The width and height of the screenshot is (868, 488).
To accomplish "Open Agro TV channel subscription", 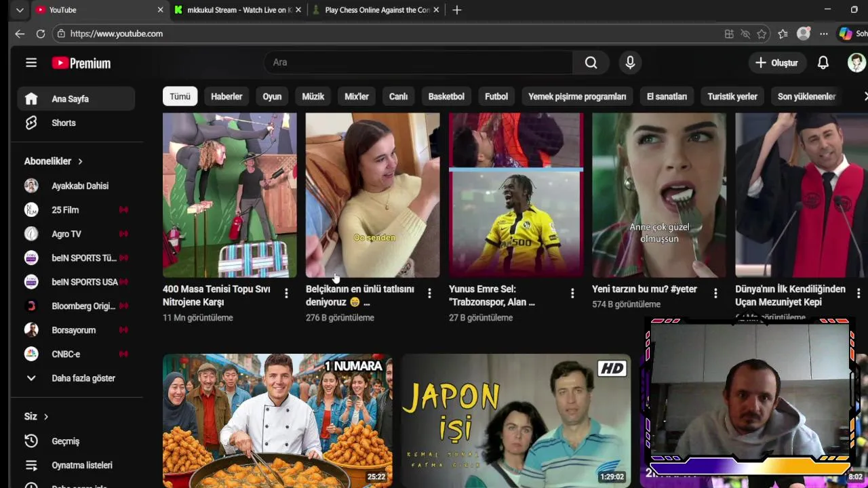I will [x=76, y=234].
